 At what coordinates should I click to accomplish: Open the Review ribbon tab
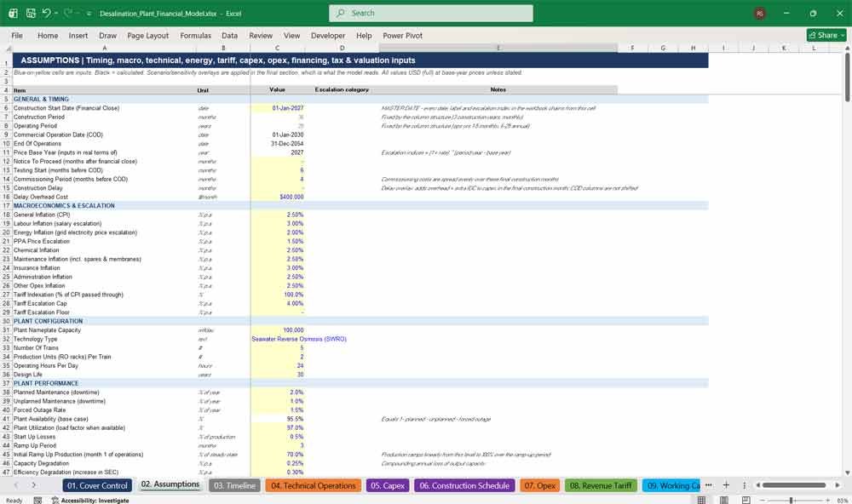click(261, 35)
